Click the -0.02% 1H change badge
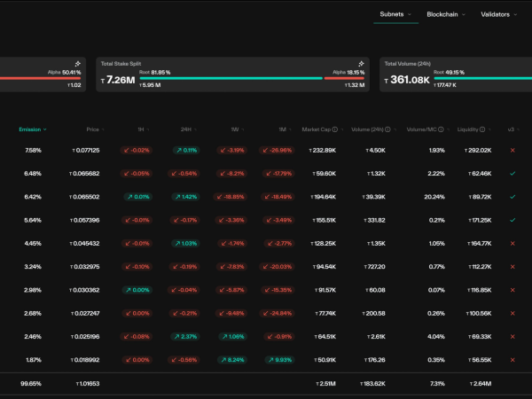Viewport: 532px width, 399px height. pyautogui.click(x=137, y=151)
